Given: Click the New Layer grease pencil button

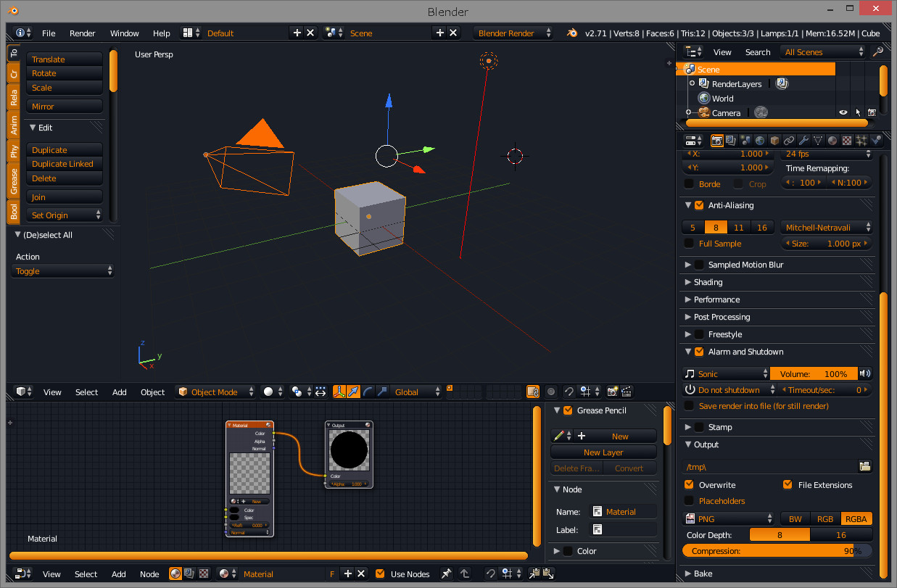Looking at the screenshot, I should [603, 452].
